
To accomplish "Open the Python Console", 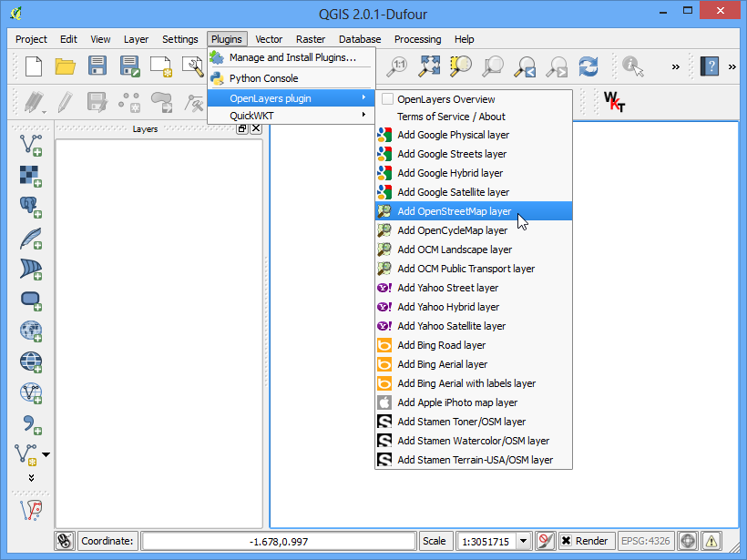I will pos(292,78).
